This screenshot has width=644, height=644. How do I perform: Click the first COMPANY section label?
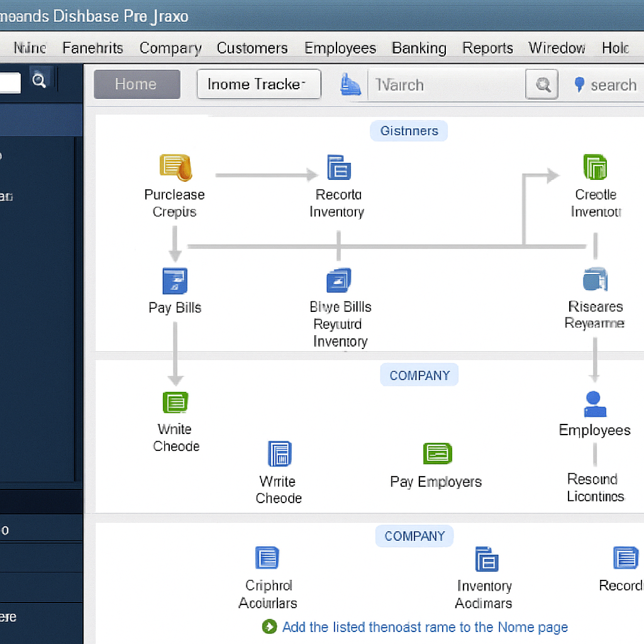pos(419,375)
